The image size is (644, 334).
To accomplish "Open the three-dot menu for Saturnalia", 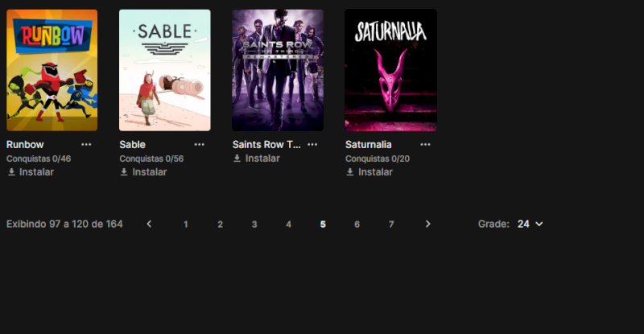I will point(425,145).
